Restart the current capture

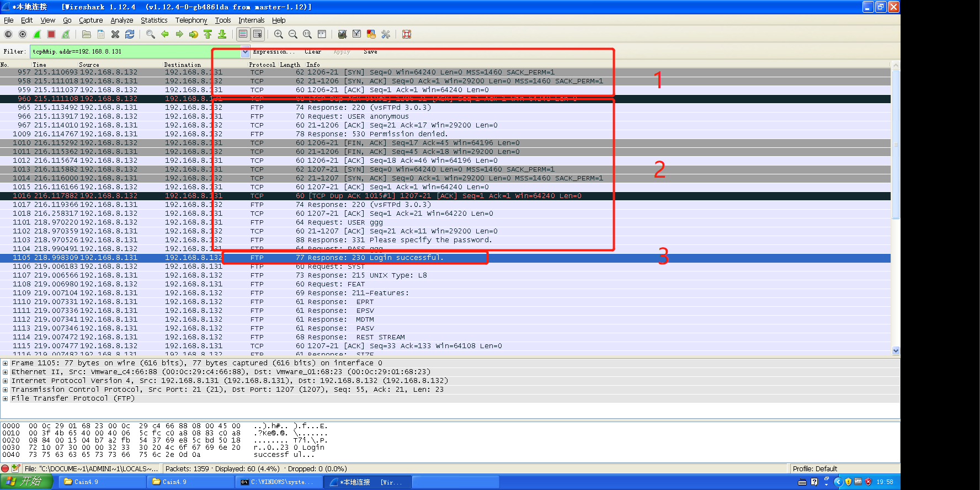(x=66, y=34)
